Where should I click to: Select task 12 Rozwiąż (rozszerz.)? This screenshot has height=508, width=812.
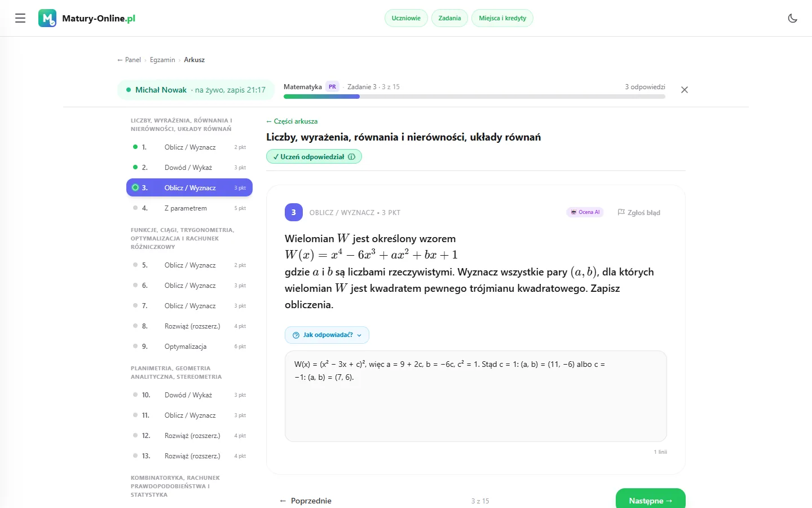(189, 436)
